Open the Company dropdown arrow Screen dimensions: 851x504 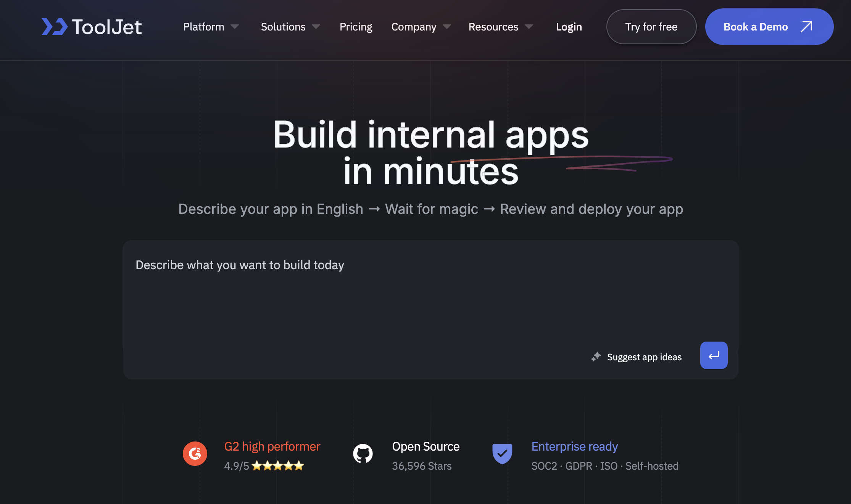pos(447,27)
